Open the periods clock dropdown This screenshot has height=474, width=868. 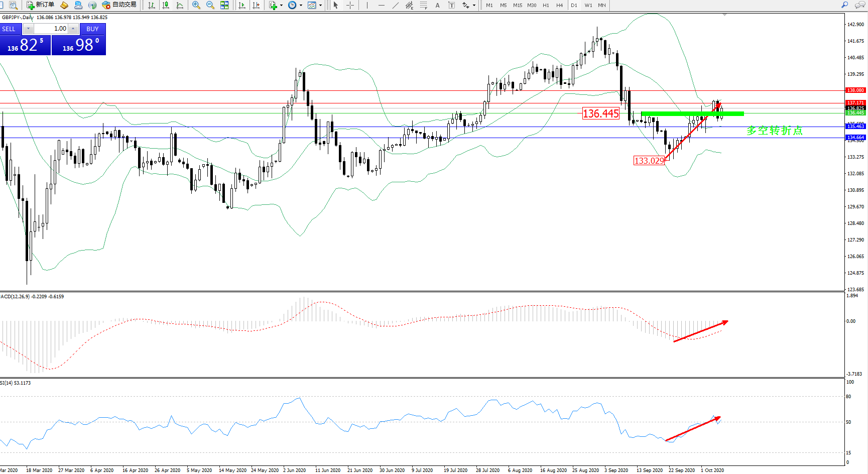301,5
